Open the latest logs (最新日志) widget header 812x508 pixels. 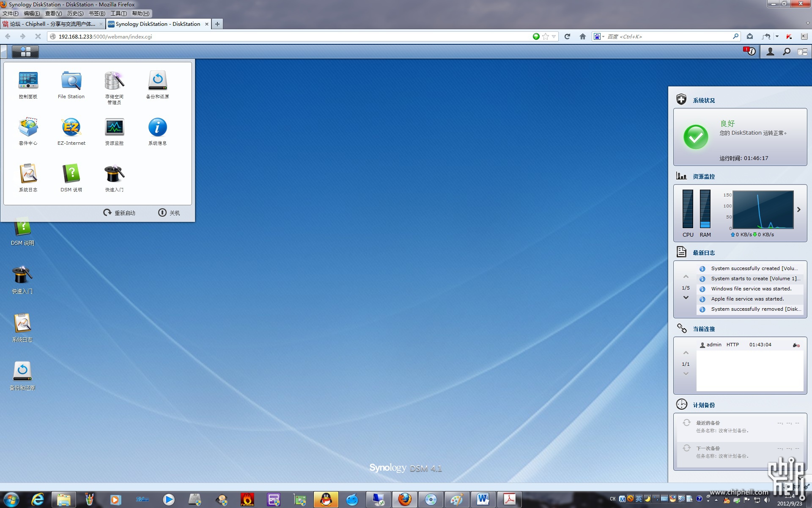click(704, 253)
